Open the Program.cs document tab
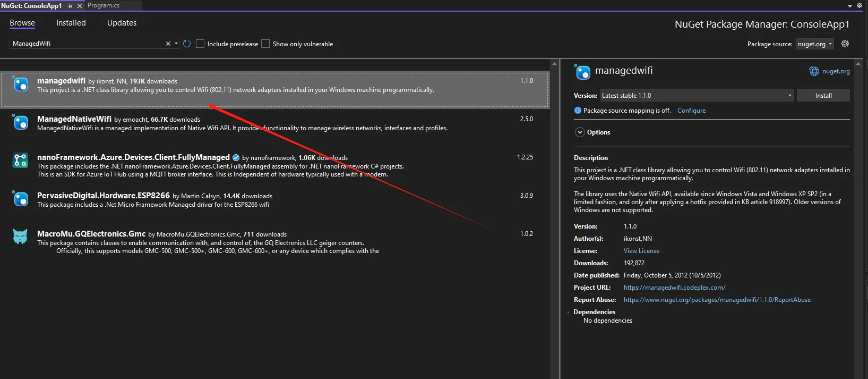This screenshot has width=868, height=379. point(104,5)
